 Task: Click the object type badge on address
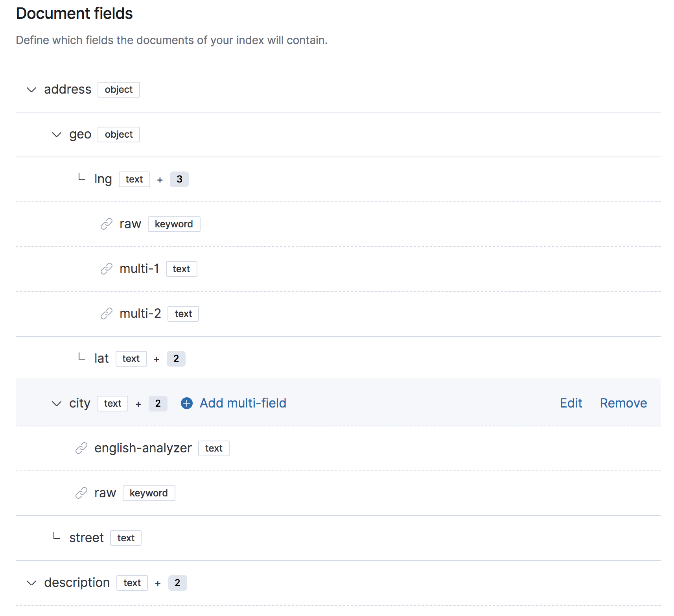point(119,90)
